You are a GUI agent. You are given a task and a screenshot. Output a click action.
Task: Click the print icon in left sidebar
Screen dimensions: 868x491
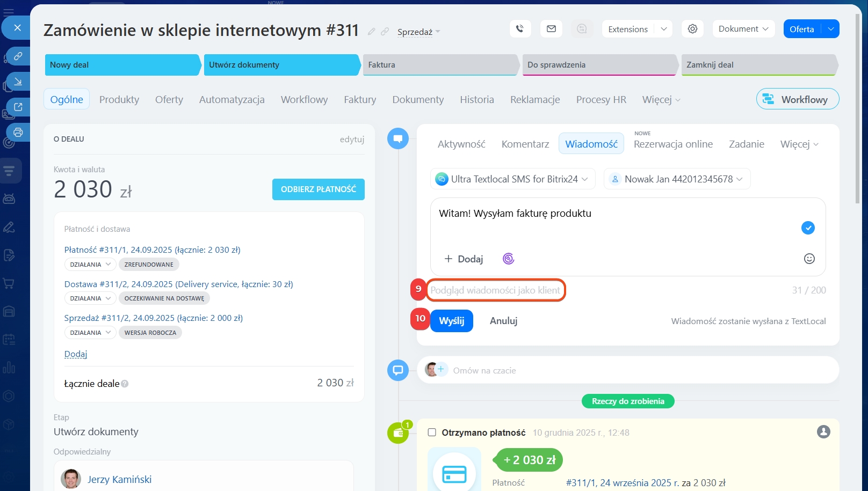click(18, 132)
